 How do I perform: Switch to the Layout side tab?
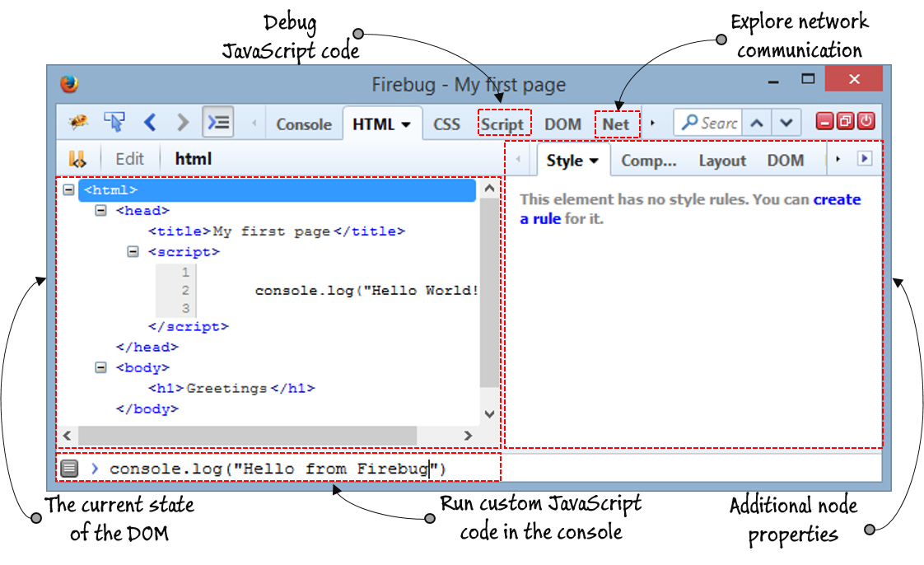tap(722, 161)
